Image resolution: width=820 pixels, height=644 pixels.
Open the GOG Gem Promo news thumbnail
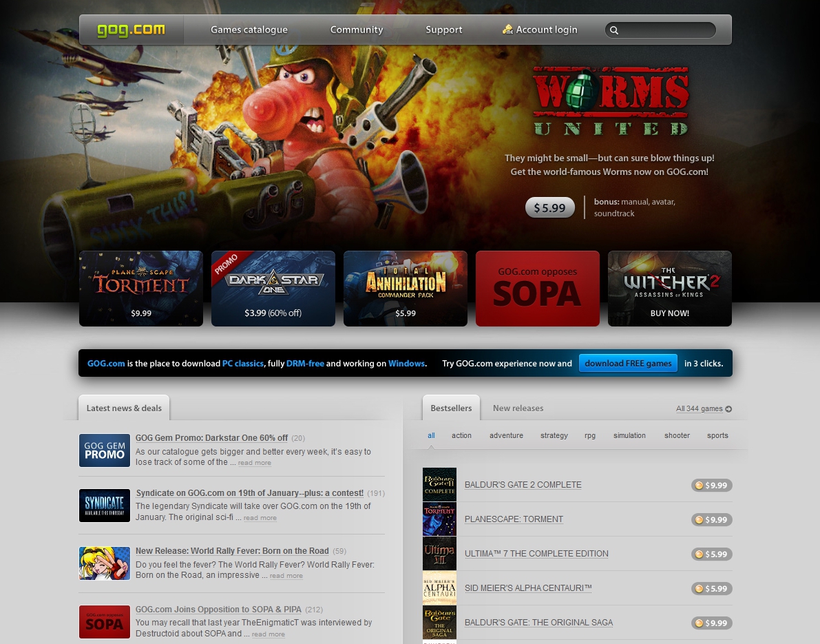tap(105, 450)
